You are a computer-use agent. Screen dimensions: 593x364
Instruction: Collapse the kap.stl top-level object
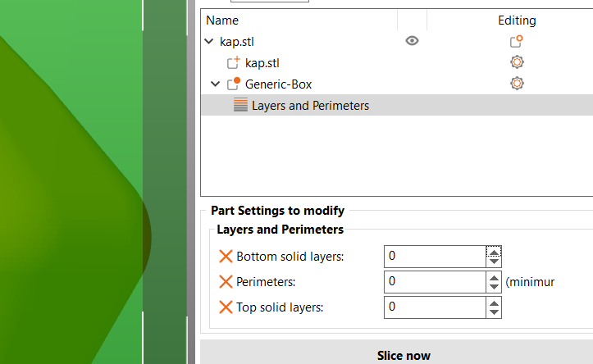[x=209, y=41]
